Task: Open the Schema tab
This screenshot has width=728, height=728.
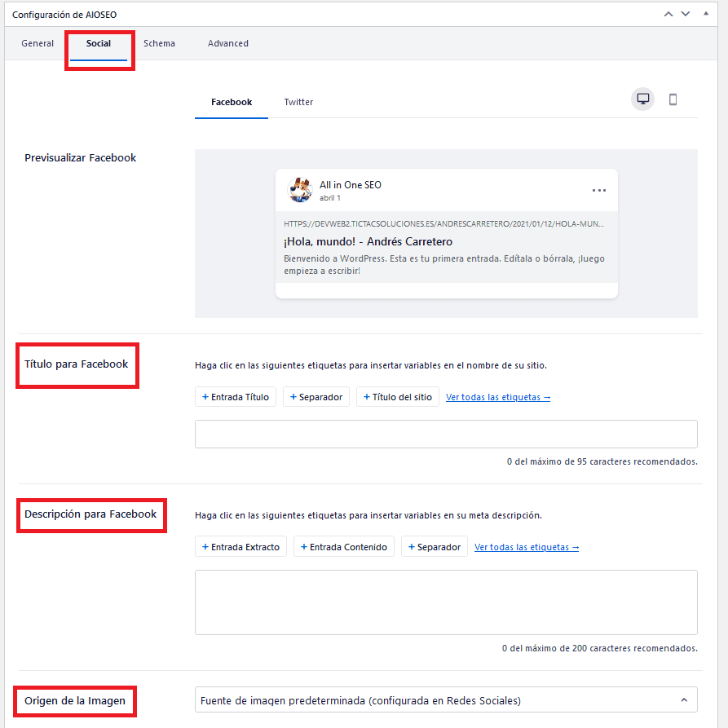Action: (x=159, y=43)
